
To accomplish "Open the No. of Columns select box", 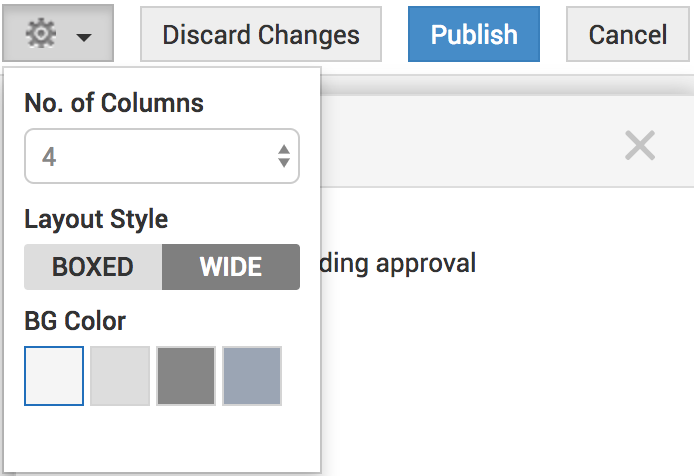I will coord(161,156).
